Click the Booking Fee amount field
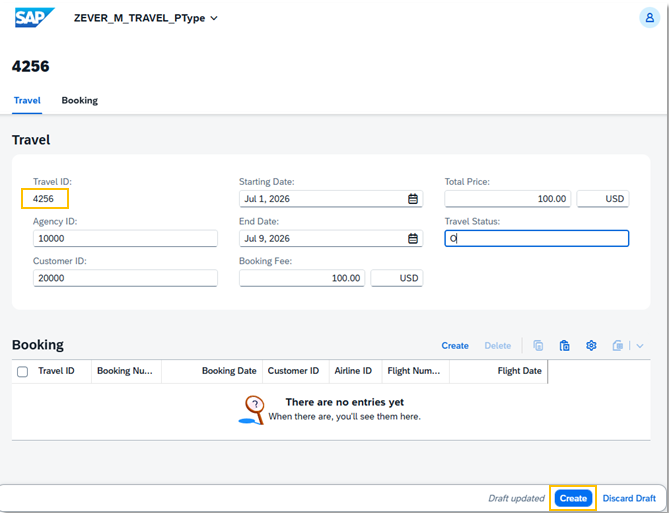Screen dimensions: 669x513 pyautogui.click(x=302, y=278)
